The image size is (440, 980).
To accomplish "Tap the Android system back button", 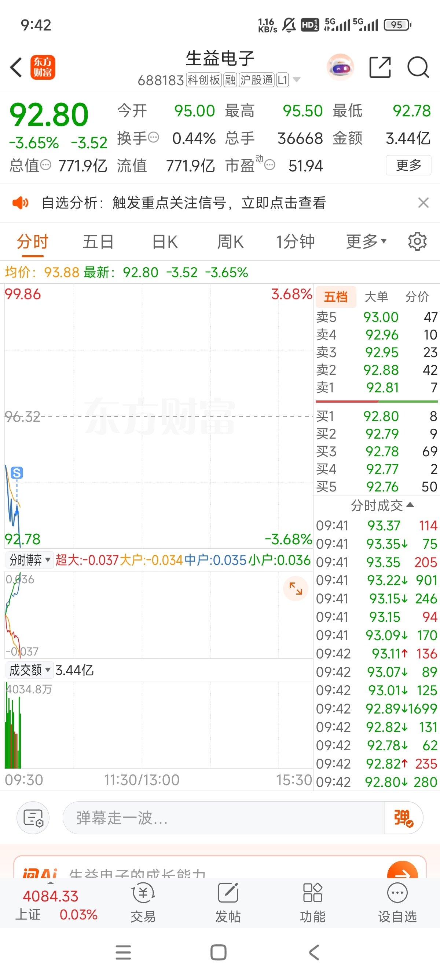I will [x=314, y=952].
